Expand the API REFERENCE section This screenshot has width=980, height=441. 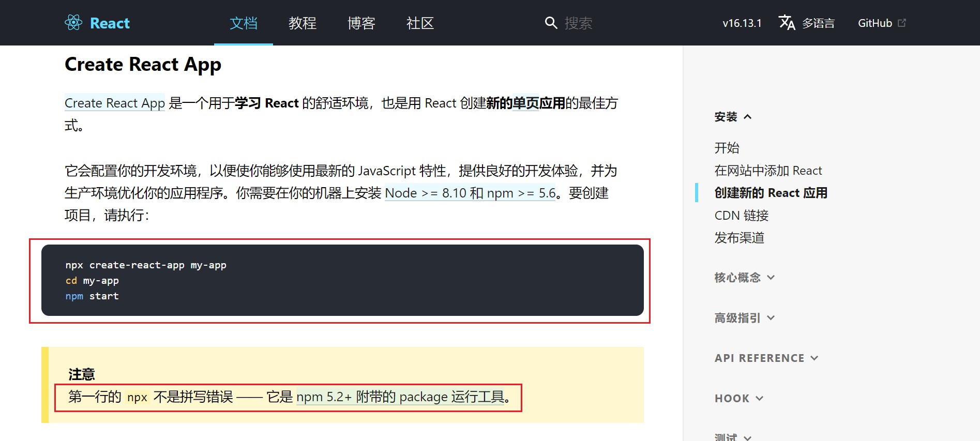pyautogui.click(x=766, y=358)
